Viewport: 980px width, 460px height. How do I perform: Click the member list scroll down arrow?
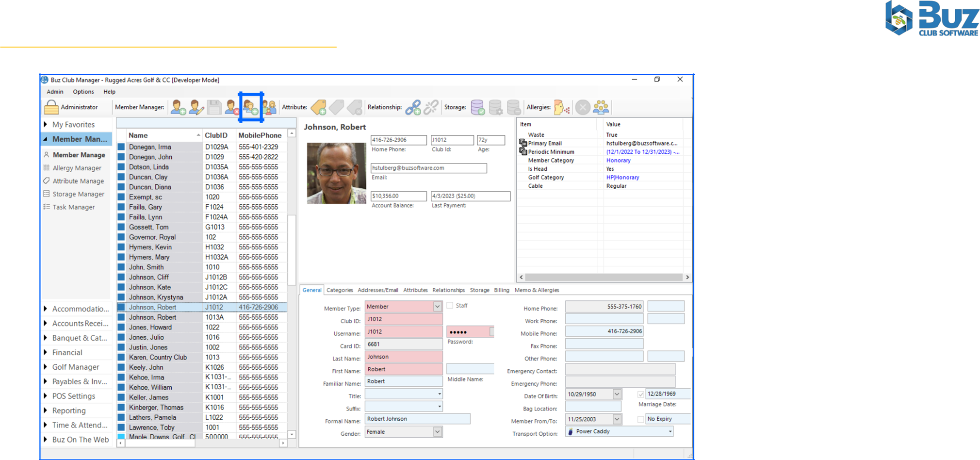tap(292, 434)
